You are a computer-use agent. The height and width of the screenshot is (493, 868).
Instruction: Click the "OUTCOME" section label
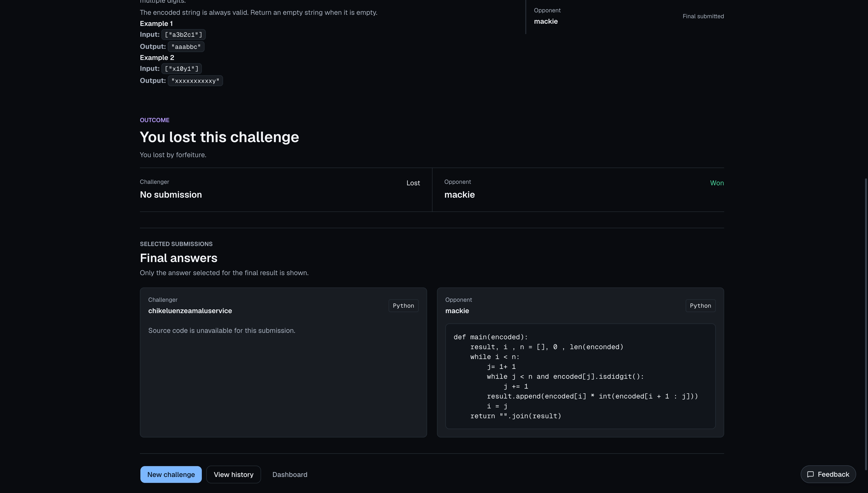(x=154, y=120)
